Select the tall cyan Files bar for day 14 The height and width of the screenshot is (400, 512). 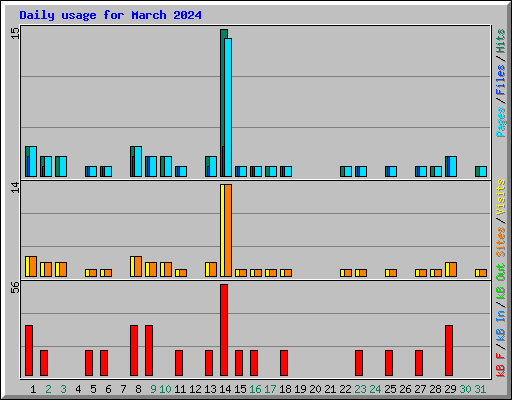pos(228,107)
